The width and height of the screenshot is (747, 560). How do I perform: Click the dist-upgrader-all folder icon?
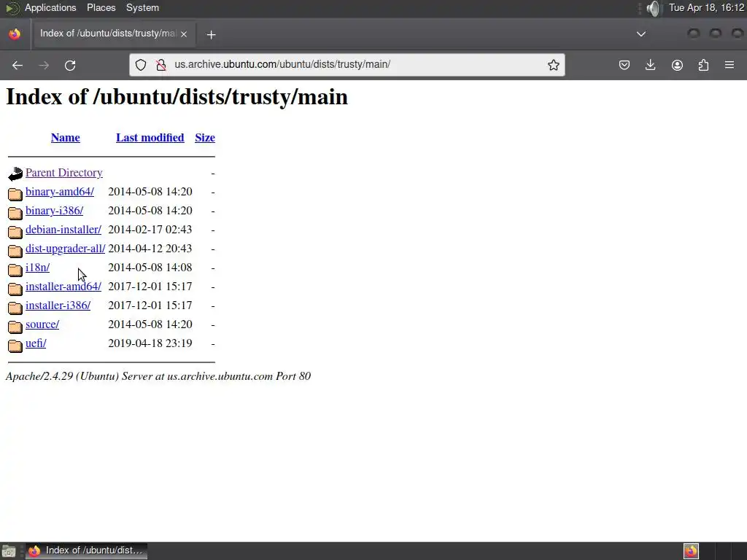click(15, 251)
